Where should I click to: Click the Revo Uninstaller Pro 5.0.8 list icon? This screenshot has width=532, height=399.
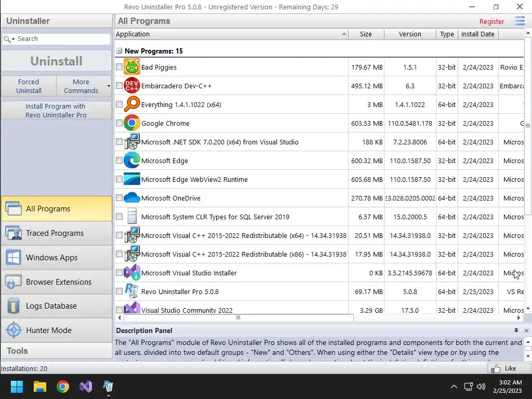pos(132,291)
